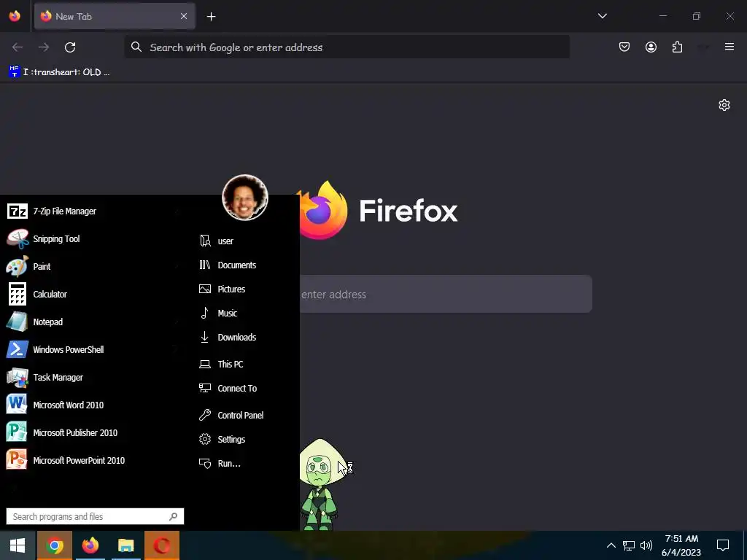Switch to Firefox on the taskbar
Screen dimensions: 747x560
pyautogui.click(x=90, y=545)
